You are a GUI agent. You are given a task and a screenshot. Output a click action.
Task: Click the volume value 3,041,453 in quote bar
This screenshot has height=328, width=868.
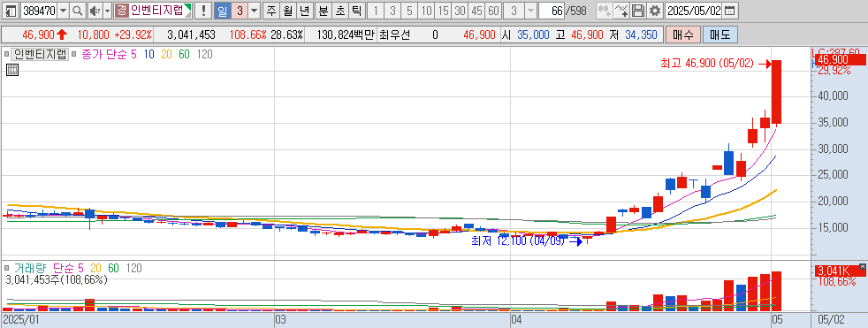tap(191, 34)
